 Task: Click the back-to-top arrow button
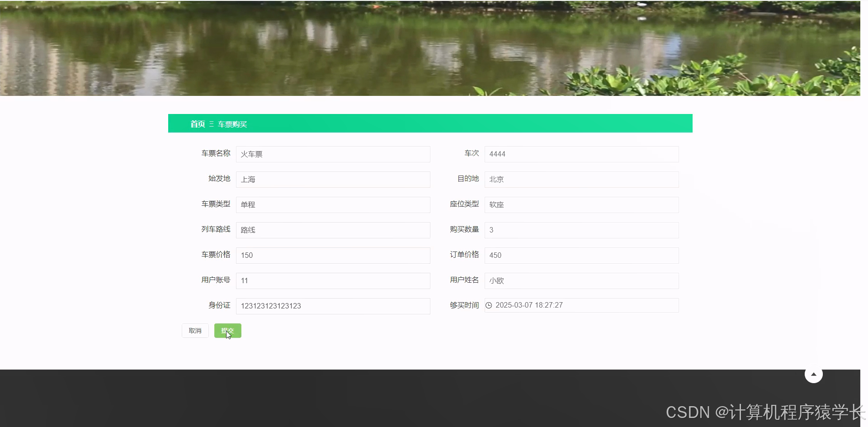[813, 374]
